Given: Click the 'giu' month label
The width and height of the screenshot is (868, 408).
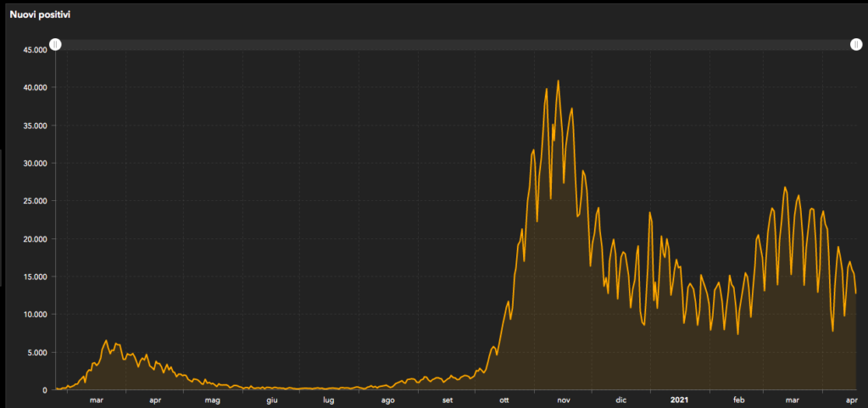Looking at the screenshot, I should coord(272,400).
